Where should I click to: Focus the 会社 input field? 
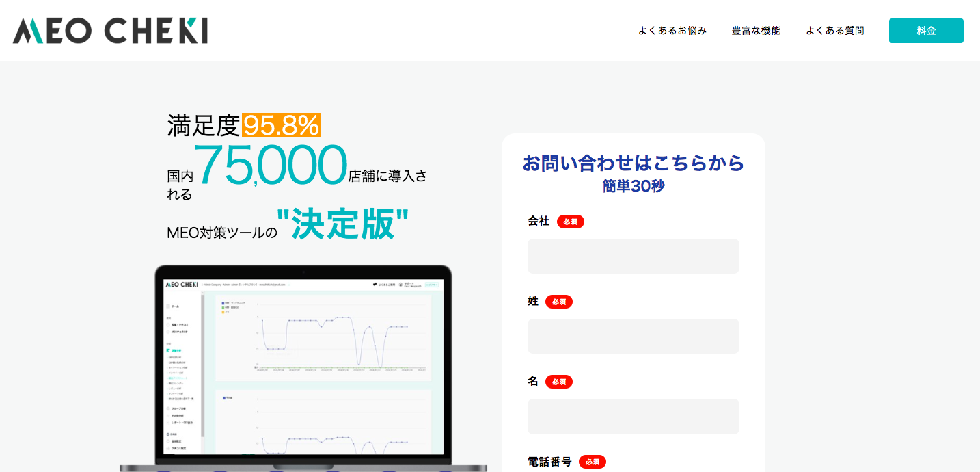pos(634,256)
